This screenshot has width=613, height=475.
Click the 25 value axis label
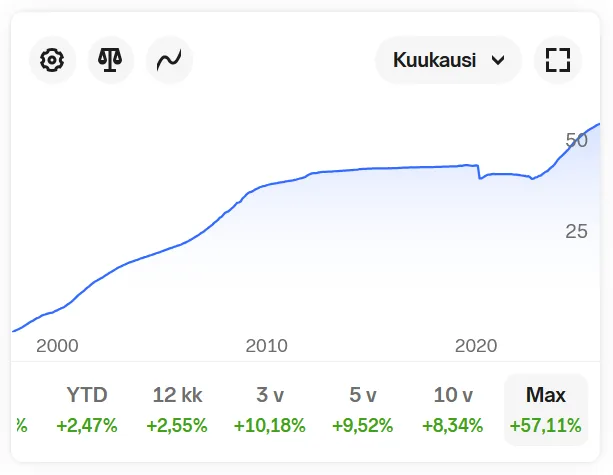pyautogui.click(x=576, y=231)
